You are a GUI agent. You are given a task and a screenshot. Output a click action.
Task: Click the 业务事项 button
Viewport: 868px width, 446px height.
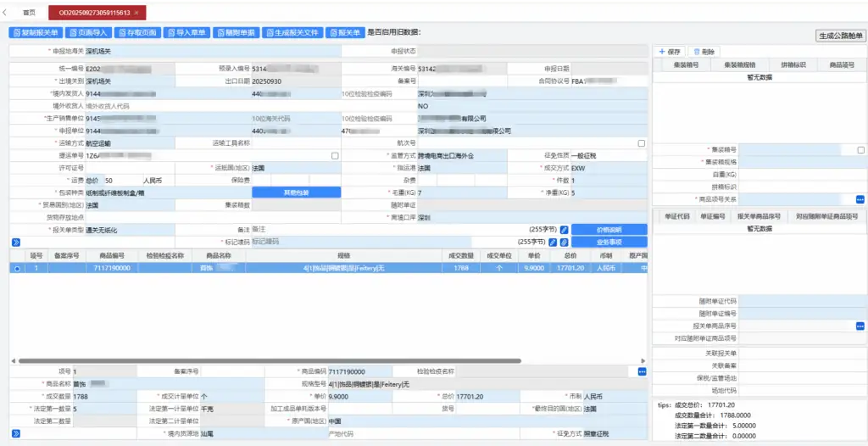609,243
